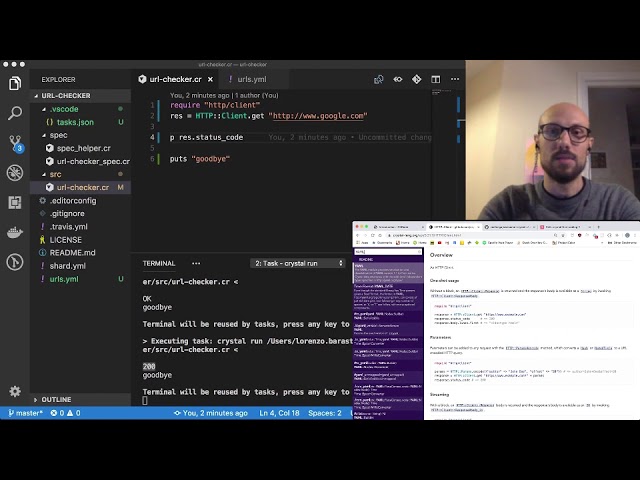The image size is (640, 480).
Task: Open the Docker view in activity bar
Action: pyautogui.click(x=15, y=232)
